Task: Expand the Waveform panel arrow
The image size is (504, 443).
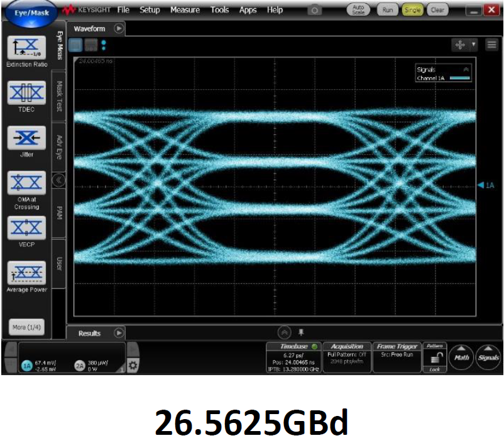Action: click(119, 29)
